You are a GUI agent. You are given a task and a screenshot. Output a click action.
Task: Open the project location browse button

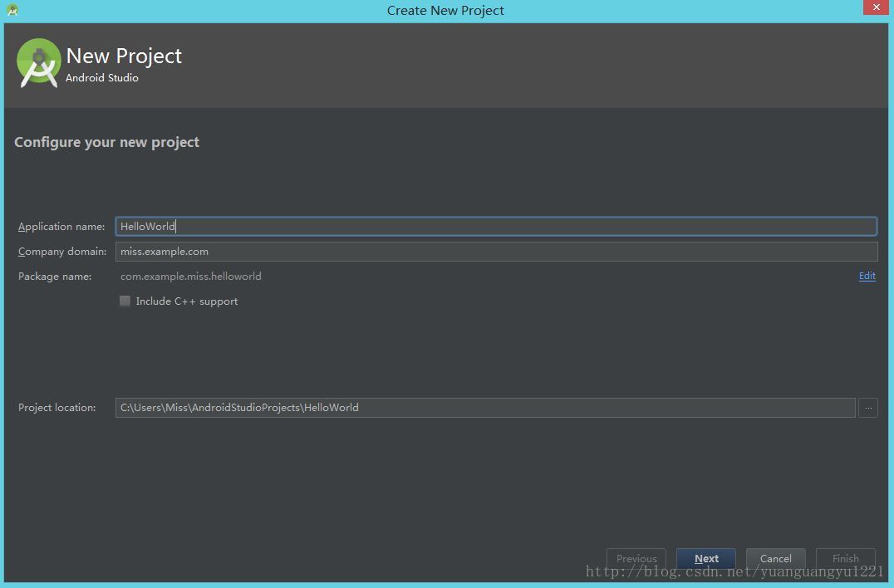(867, 408)
